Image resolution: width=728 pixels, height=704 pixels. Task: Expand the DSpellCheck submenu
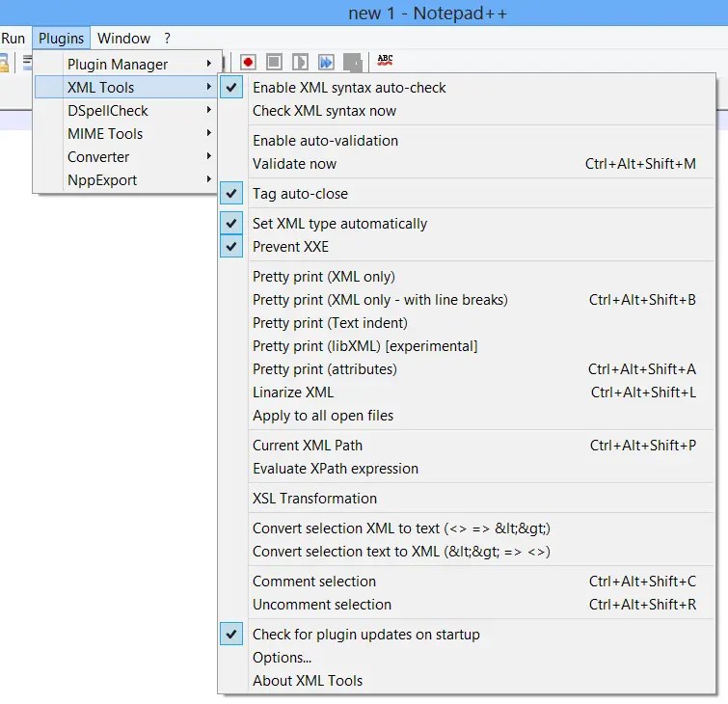click(x=125, y=111)
